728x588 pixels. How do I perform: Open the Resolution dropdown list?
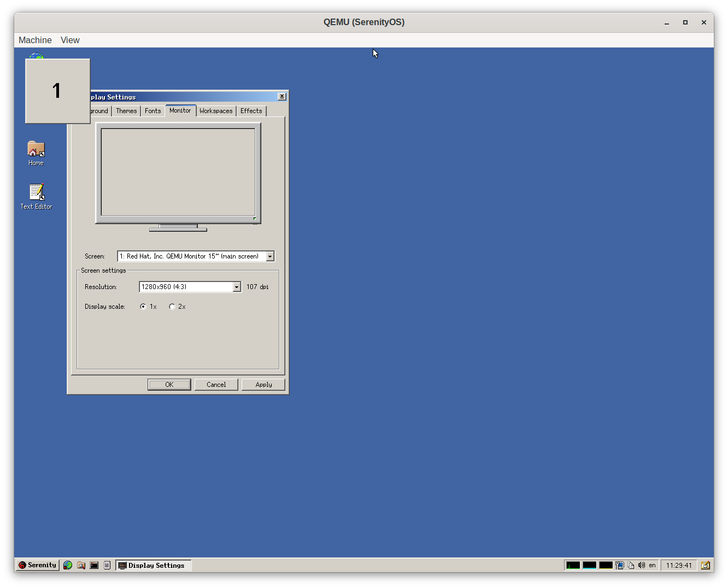(237, 287)
